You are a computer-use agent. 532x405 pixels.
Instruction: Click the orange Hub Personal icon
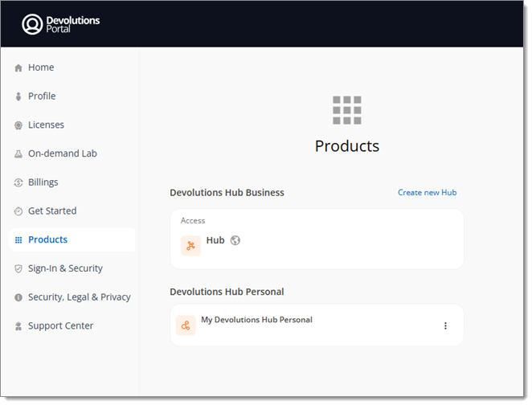click(x=186, y=325)
